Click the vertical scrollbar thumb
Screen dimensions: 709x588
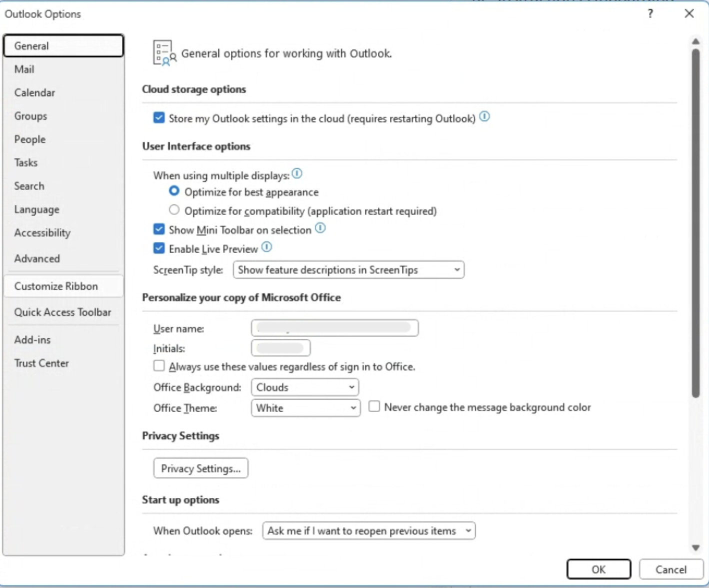[695, 223]
